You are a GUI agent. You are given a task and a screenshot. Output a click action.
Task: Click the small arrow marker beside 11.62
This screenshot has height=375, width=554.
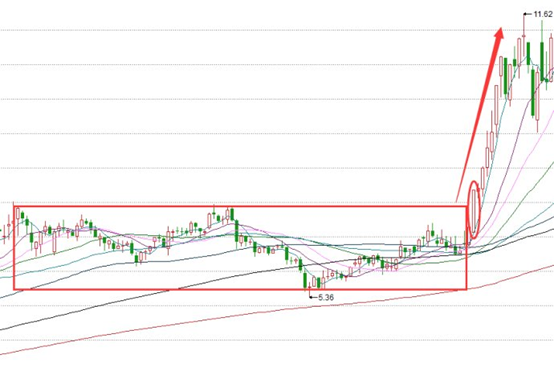pyautogui.click(x=528, y=14)
